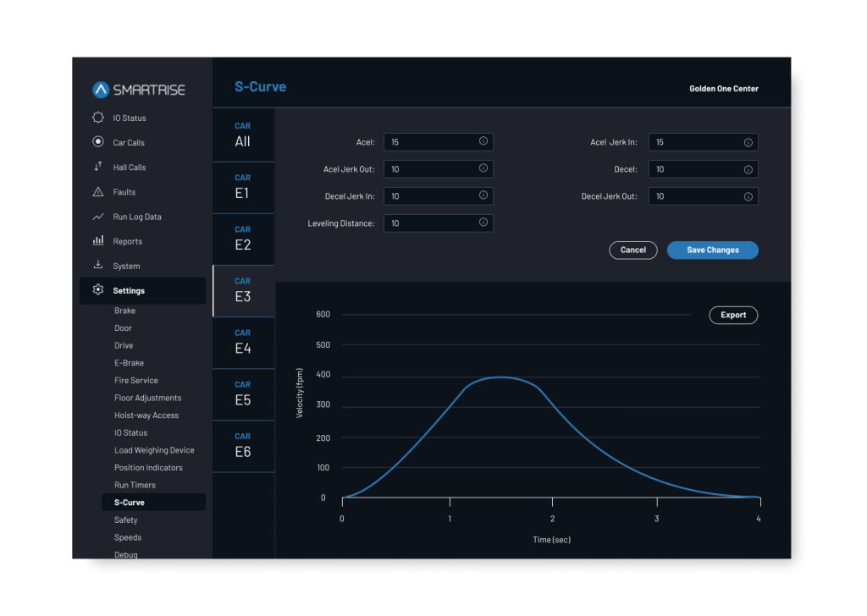Click the Run Log Data chart icon
Image resolution: width=867 pixels, height=616 pixels.
pos(98,217)
